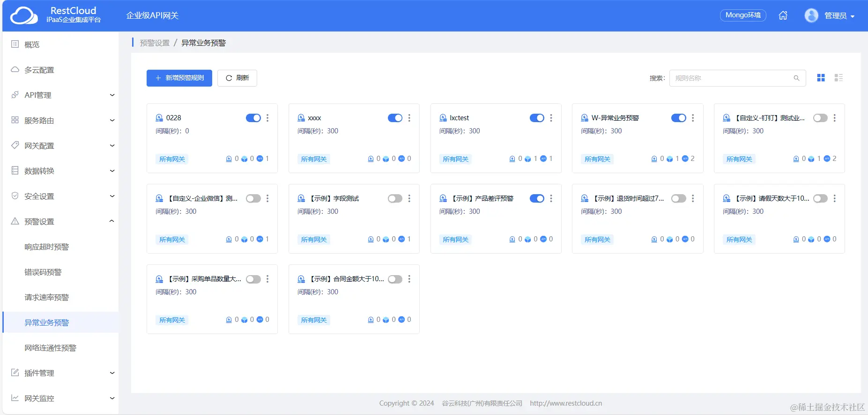Open more options for 【自定义-钉钉】 card
Screen dimensions: 868x415
tap(835, 118)
